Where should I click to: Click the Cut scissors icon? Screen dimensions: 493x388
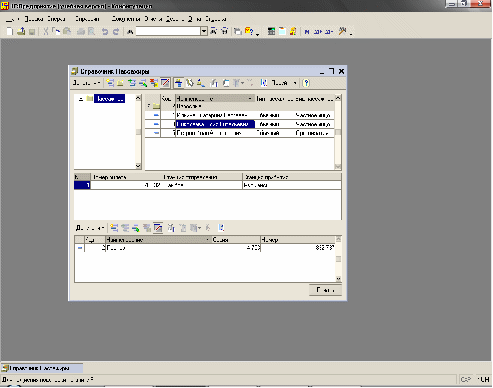(46, 31)
